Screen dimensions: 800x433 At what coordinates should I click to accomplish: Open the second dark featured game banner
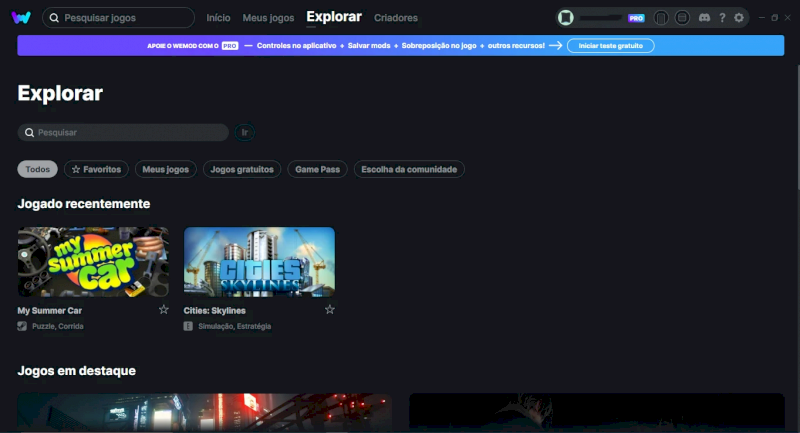point(597,413)
